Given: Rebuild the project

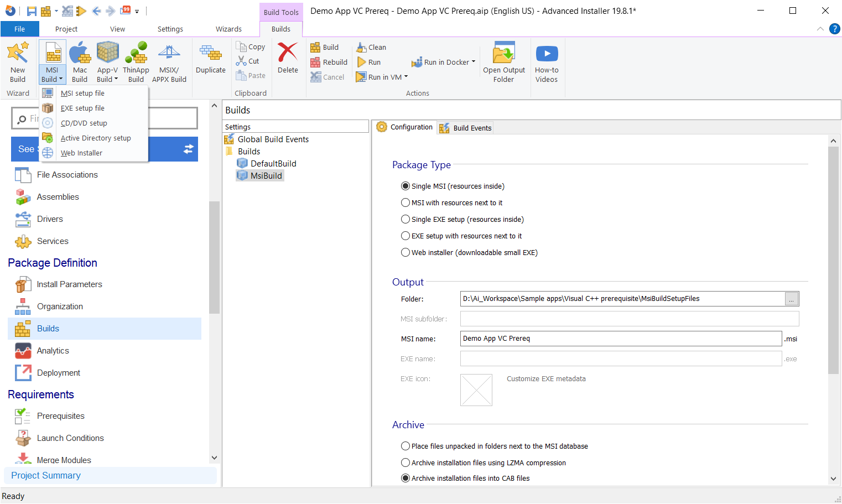Looking at the screenshot, I should coord(329,63).
